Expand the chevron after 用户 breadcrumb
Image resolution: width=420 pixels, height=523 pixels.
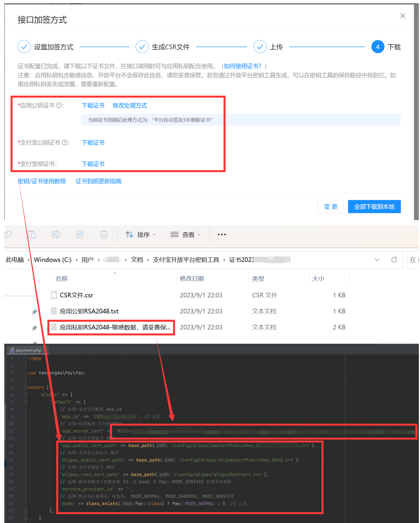(x=99, y=260)
